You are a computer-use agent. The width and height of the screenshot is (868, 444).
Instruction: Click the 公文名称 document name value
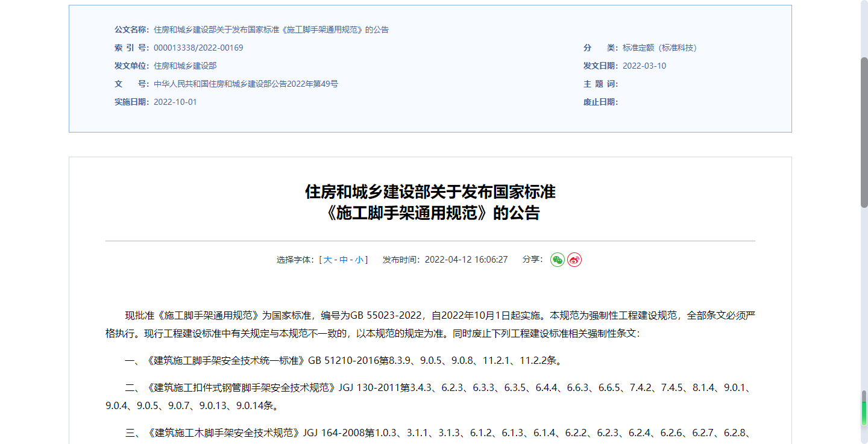pos(271,30)
